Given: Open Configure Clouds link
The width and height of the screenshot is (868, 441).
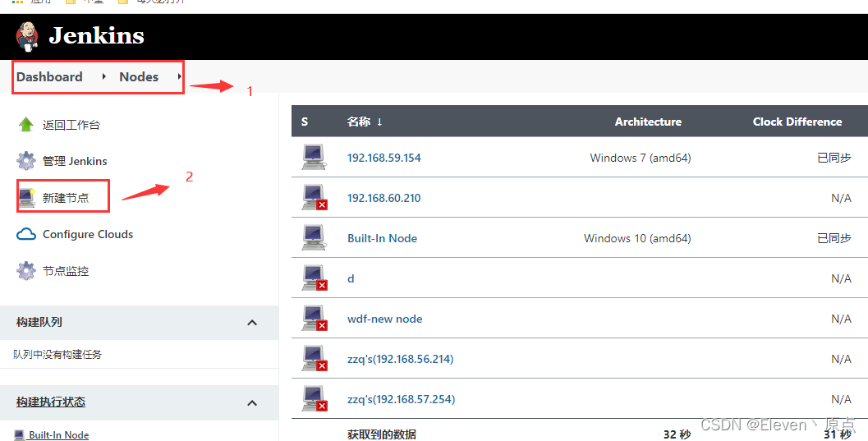Looking at the screenshot, I should click(88, 234).
